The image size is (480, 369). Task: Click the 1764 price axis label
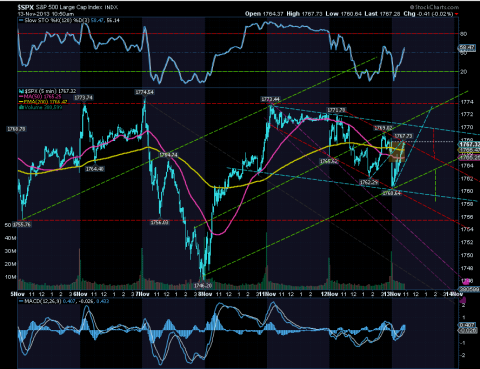click(467, 165)
